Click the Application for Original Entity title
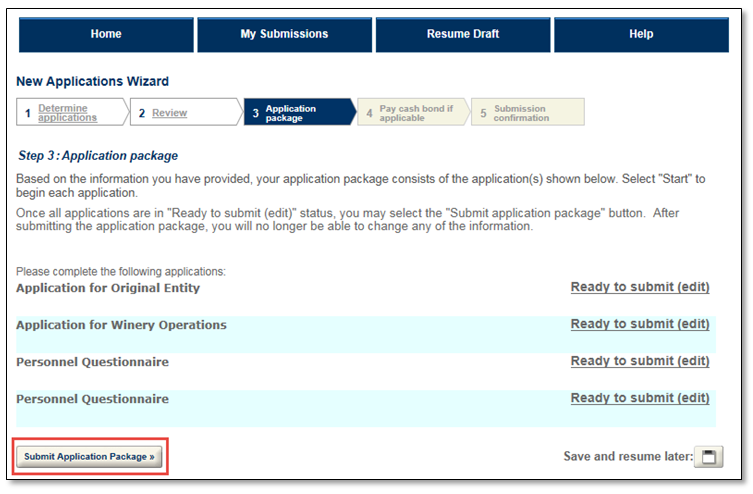 click(x=108, y=288)
